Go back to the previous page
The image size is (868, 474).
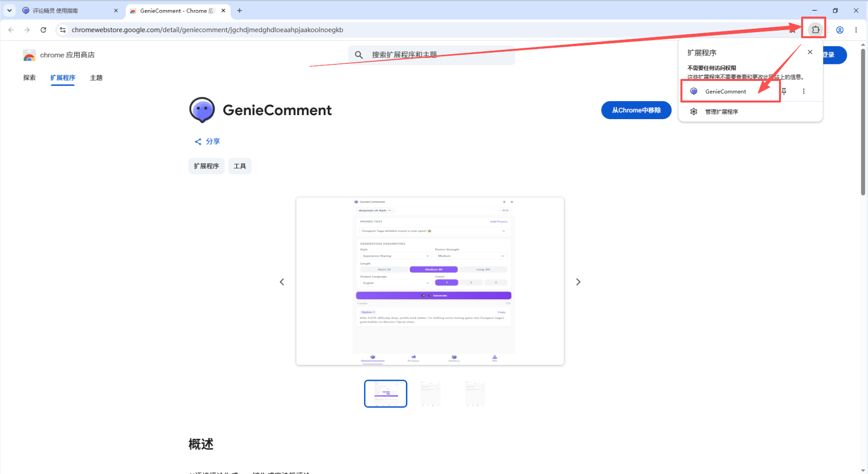coord(11,30)
